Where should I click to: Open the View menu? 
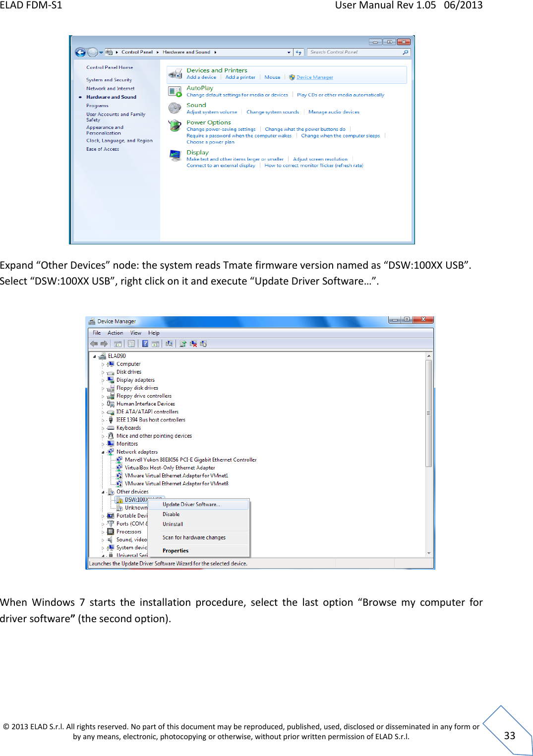136,333
